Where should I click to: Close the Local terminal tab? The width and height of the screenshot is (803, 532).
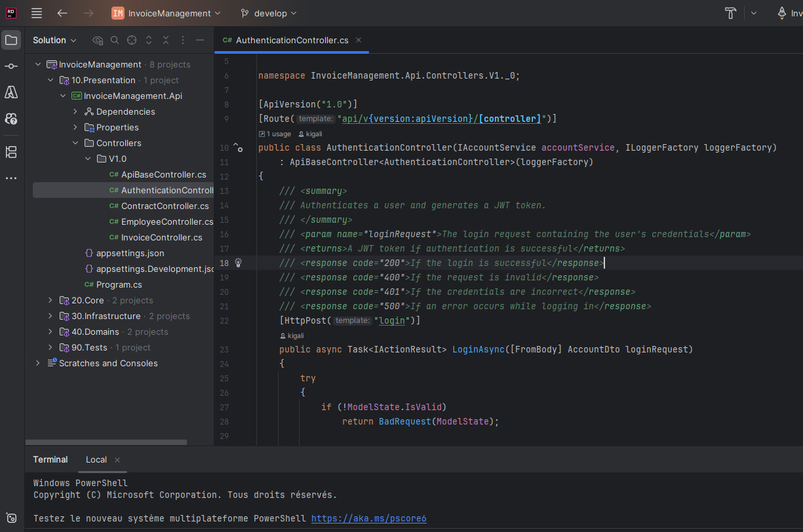[x=117, y=460]
